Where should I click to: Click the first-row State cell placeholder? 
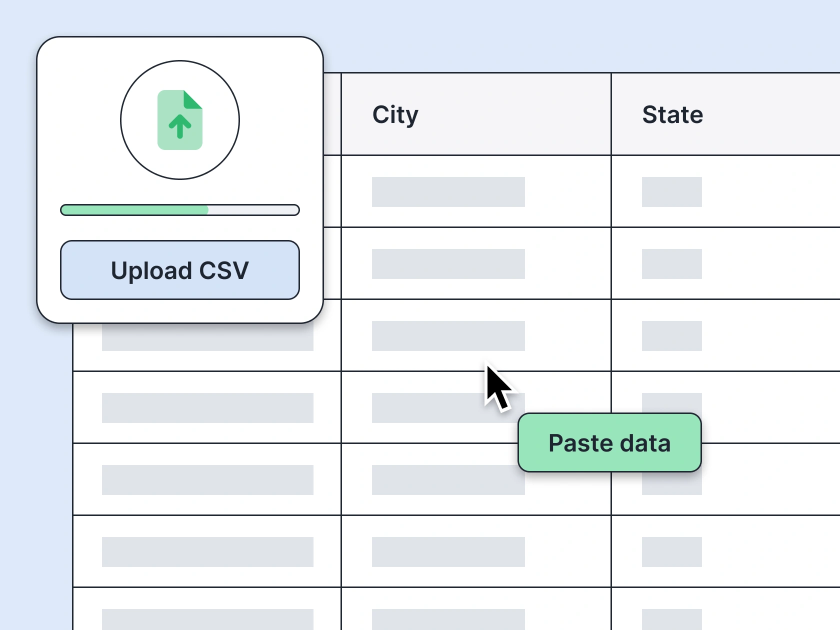point(671,192)
